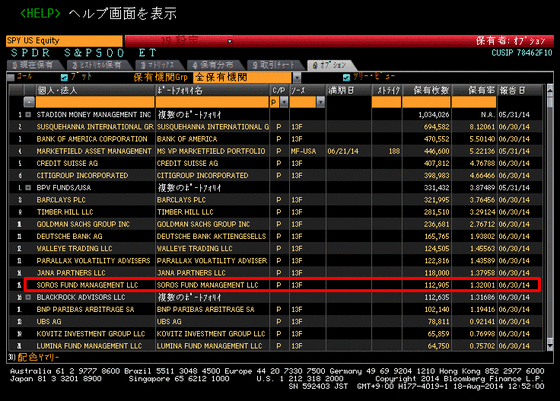Click the 全保有機関 combo box field
This screenshot has height=401, width=560.
point(243,77)
